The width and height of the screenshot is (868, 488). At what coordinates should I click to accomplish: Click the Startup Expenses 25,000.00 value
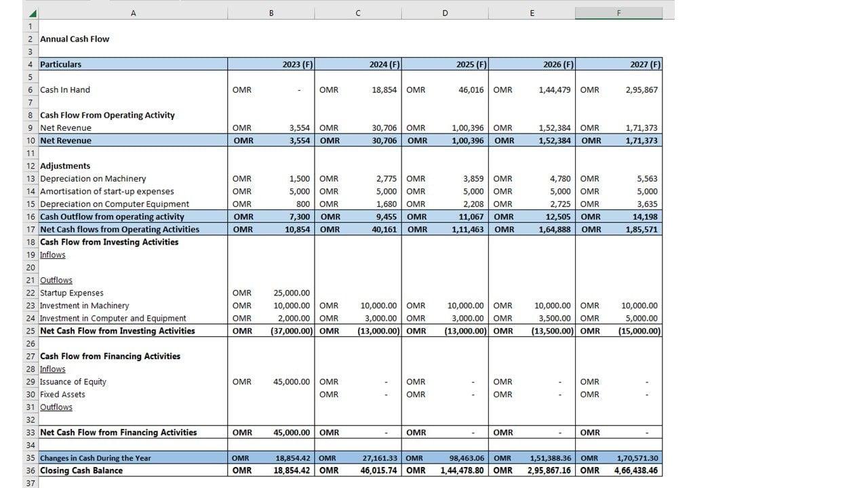tap(292, 293)
